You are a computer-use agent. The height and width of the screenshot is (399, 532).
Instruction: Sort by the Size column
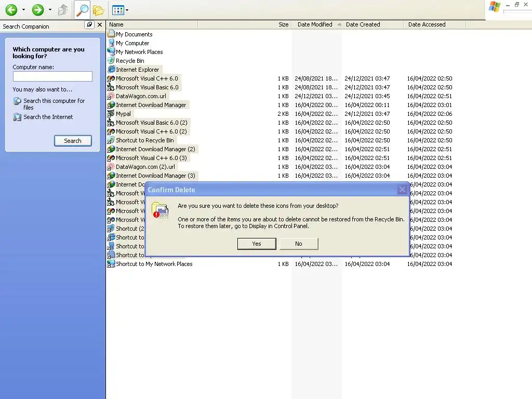244,24
